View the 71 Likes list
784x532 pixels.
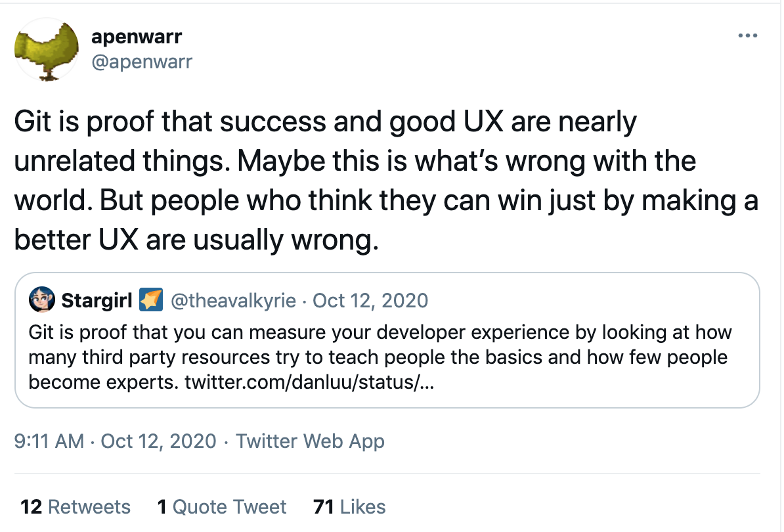coord(349,507)
